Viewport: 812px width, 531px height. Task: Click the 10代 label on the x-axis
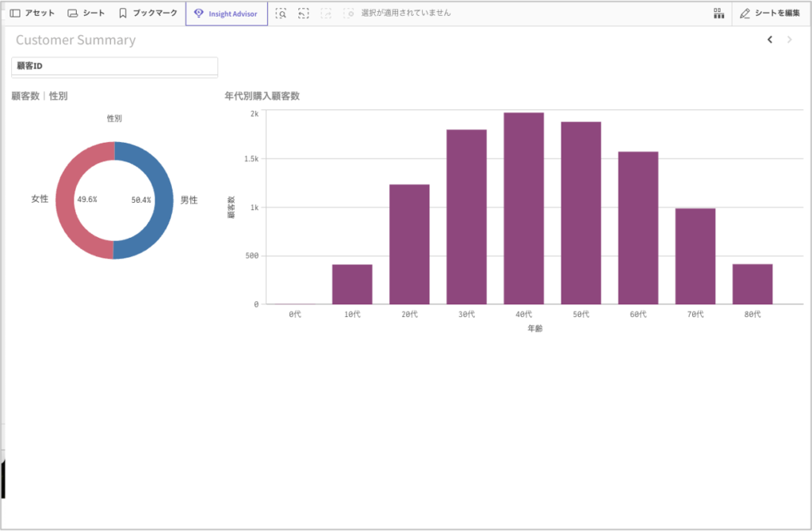[x=352, y=315]
